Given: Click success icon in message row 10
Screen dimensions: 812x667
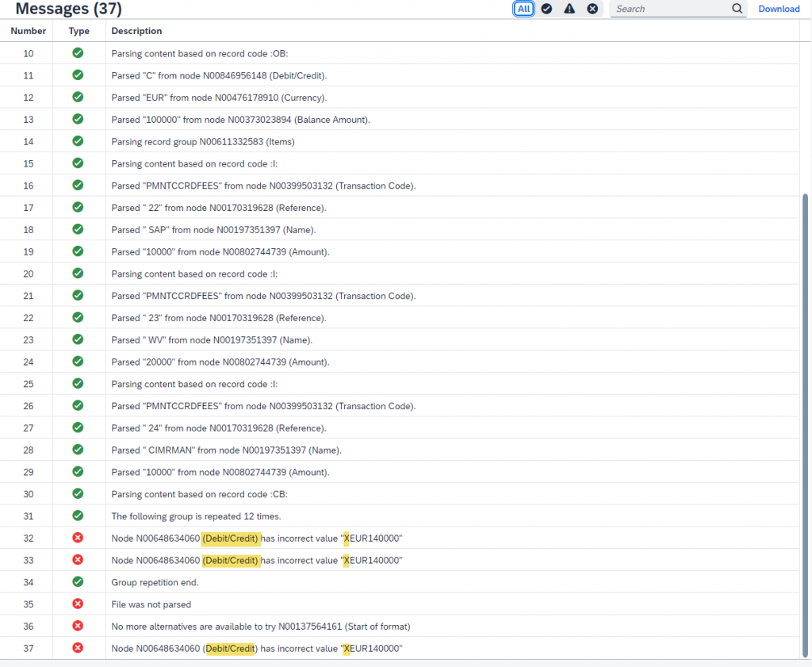Looking at the screenshot, I should point(78,53).
